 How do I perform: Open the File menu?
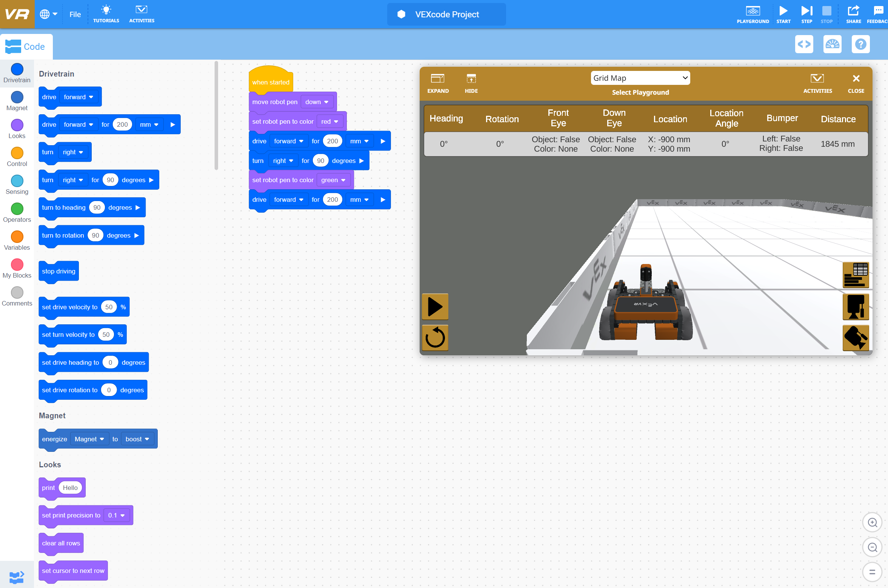75,14
